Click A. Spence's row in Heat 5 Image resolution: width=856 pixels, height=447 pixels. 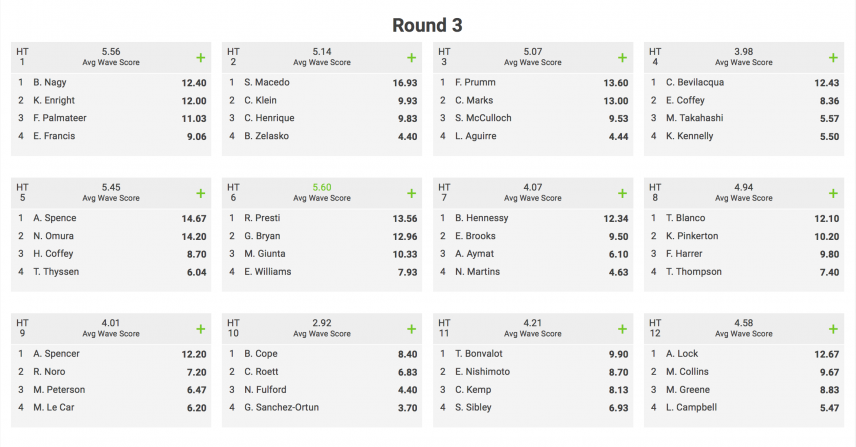click(111, 218)
